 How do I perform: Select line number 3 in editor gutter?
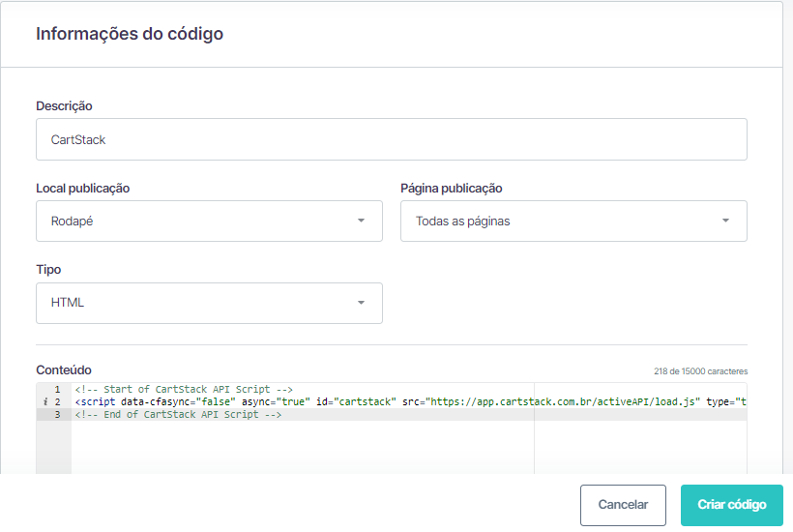tap(57, 414)
